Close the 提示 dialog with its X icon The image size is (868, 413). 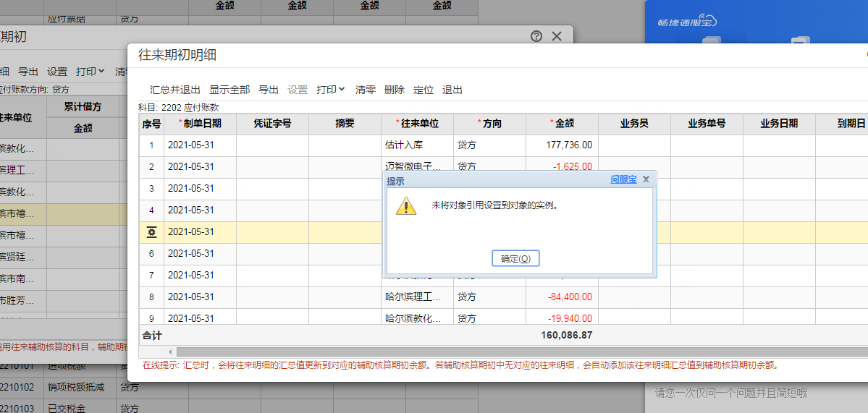click(x=646, y=179)
